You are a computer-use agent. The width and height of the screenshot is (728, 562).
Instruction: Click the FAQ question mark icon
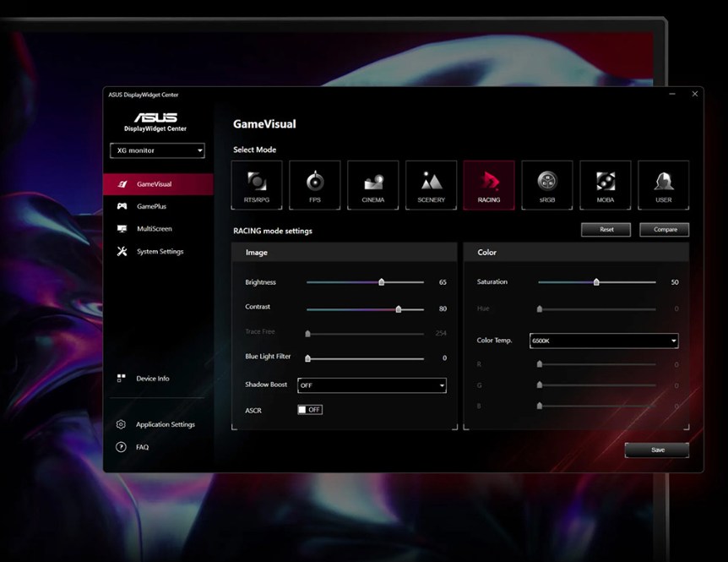121,447
